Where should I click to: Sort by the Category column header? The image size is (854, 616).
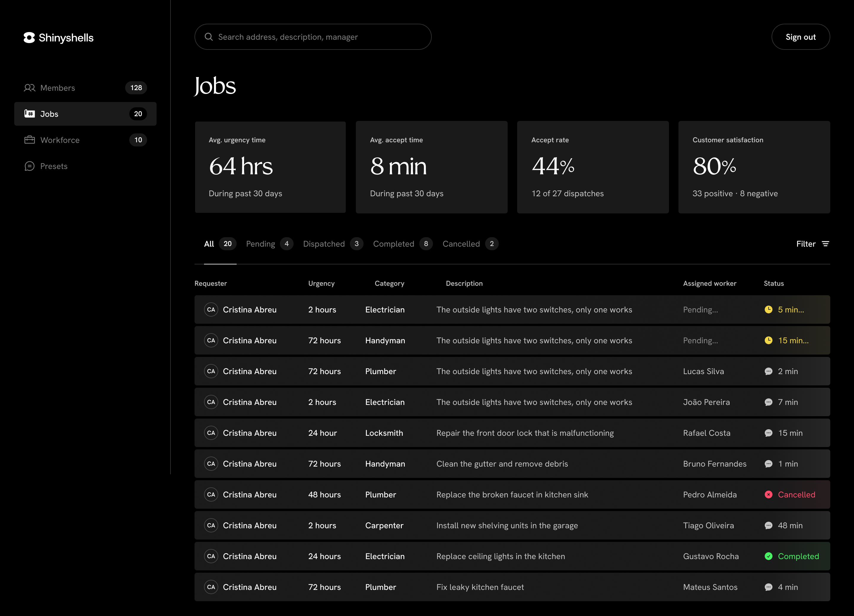click(x=389, y=283)
